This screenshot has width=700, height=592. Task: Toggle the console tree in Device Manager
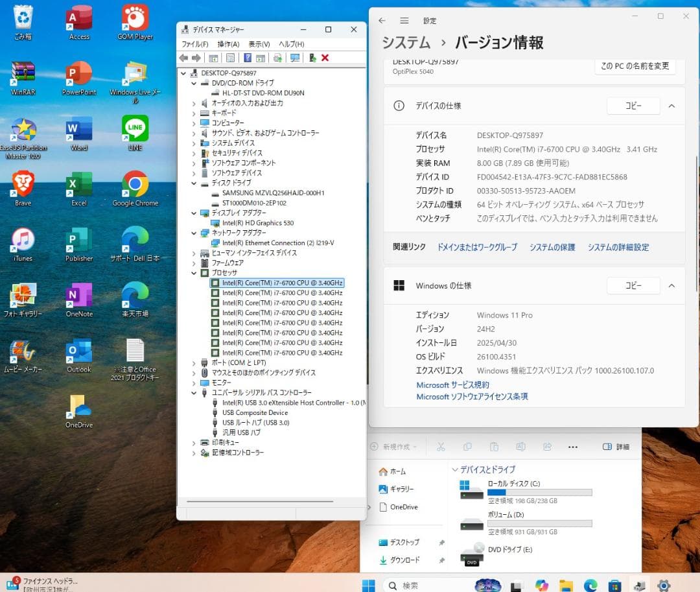point(213,58)
